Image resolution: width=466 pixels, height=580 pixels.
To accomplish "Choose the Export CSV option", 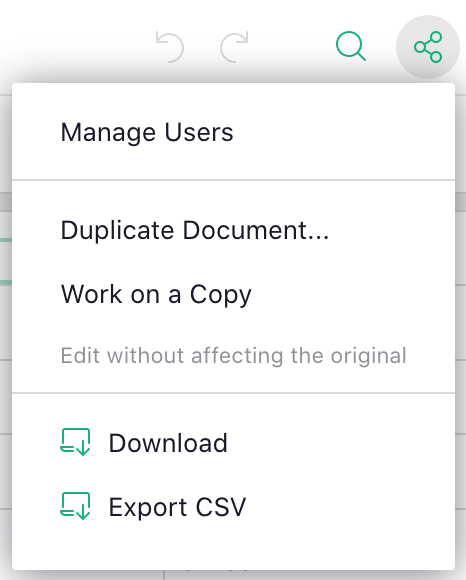I will coord(233,506).
